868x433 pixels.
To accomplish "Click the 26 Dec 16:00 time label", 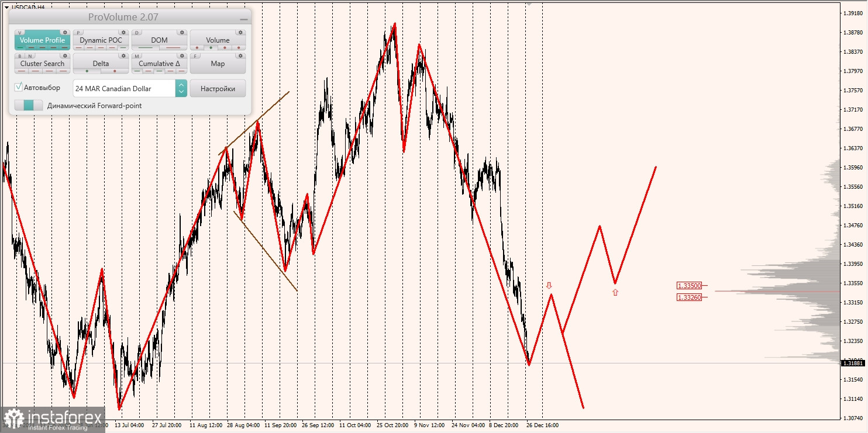I will click(542, 425).
